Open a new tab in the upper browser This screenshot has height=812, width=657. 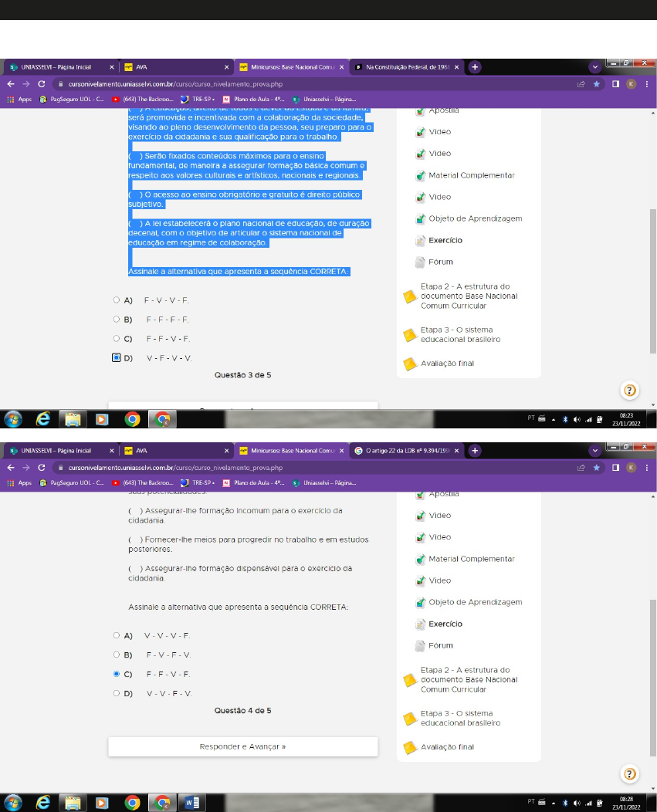pyautogui.click(x=475, y=67)
